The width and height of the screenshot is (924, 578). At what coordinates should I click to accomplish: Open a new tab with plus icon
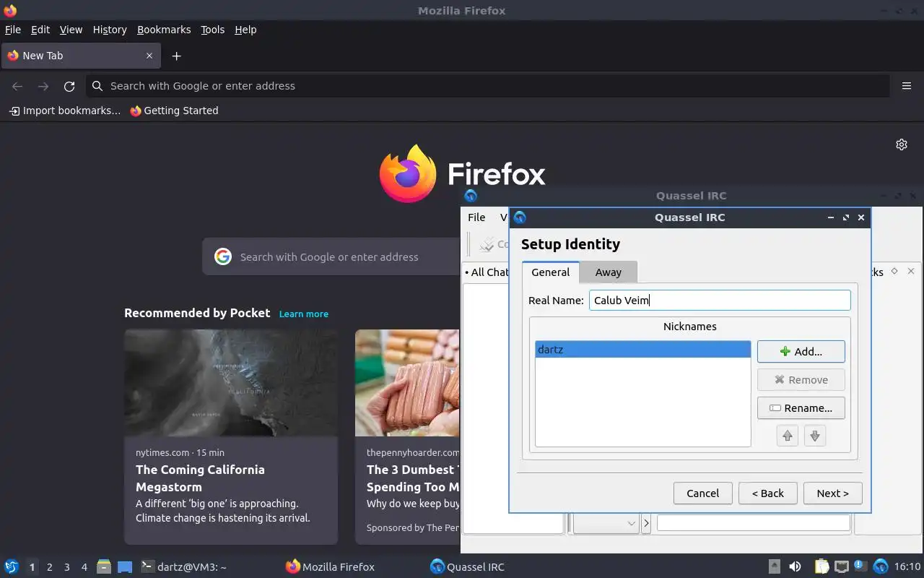click(176, 56)
